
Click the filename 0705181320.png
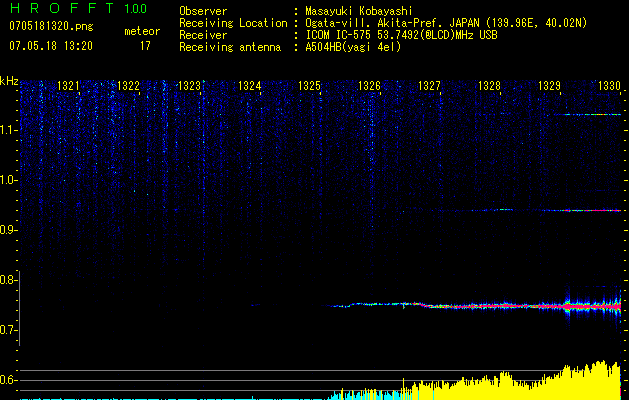pos(50,26)
